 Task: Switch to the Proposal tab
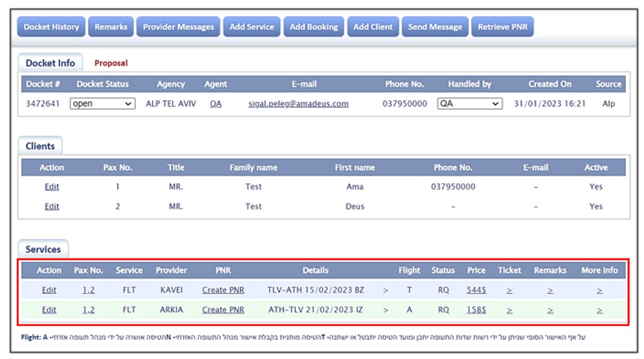[111, 63]
